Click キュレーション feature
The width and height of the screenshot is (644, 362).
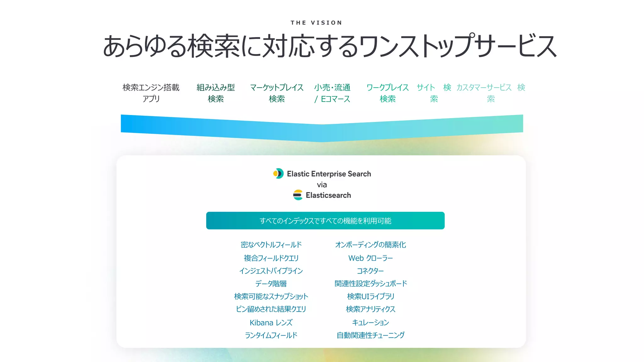coord(370,322)
